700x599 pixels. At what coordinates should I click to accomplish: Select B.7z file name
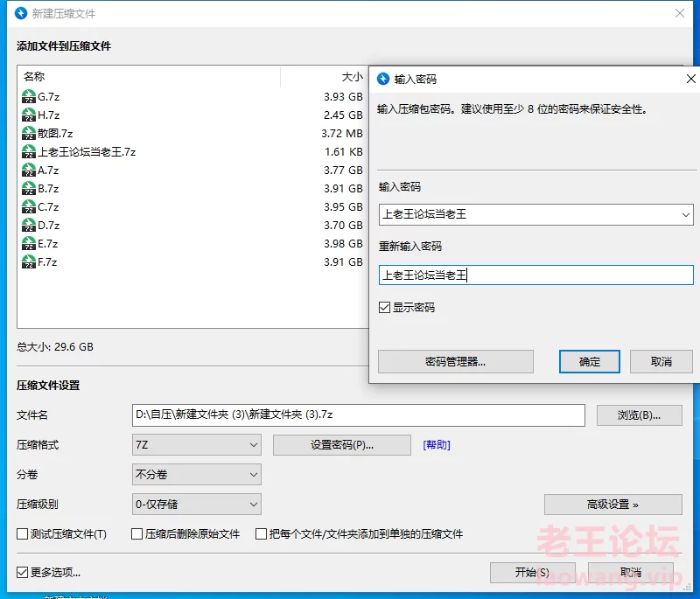tap(48, 188)
